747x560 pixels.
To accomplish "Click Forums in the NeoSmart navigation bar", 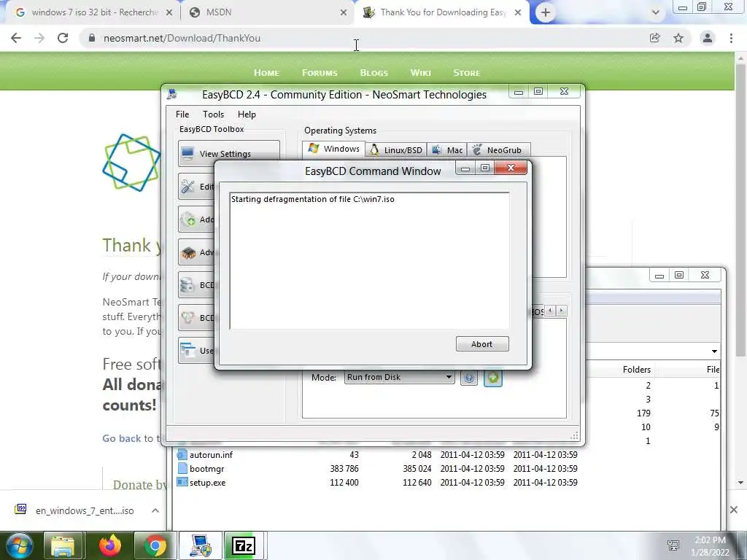I will [x=320, y=73].
